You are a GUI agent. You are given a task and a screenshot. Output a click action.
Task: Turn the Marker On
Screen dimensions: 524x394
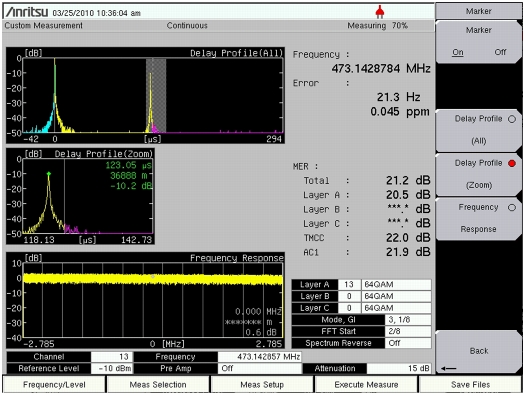tap(458, 52)
